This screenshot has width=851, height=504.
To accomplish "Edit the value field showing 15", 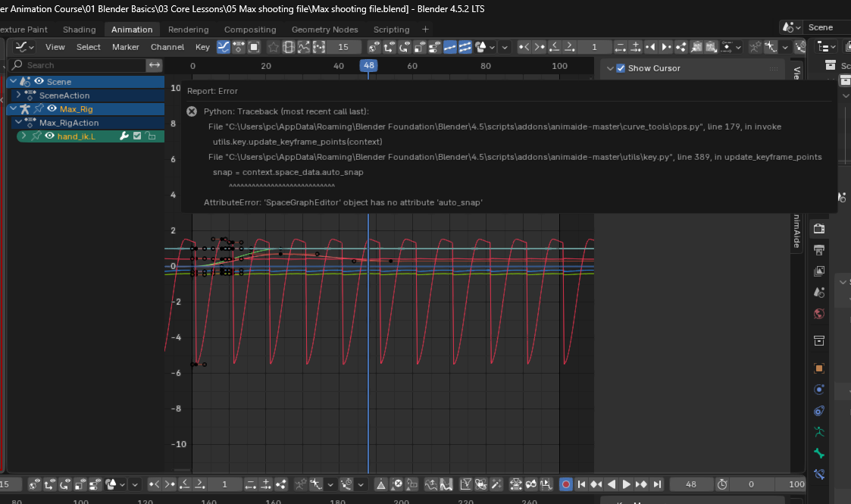I will [x=344, y=47].
